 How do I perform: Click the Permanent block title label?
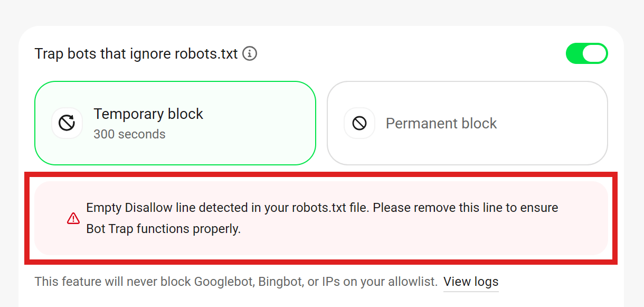click(441, 123)
